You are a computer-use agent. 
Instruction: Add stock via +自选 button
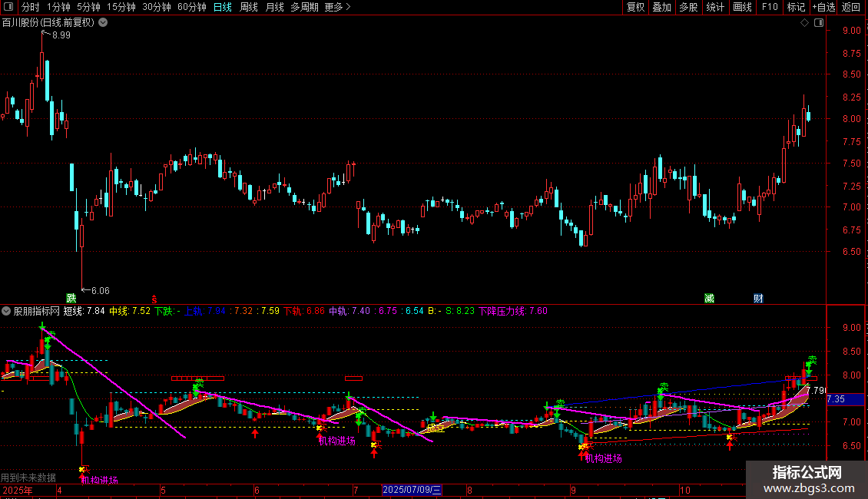point(823,7)
